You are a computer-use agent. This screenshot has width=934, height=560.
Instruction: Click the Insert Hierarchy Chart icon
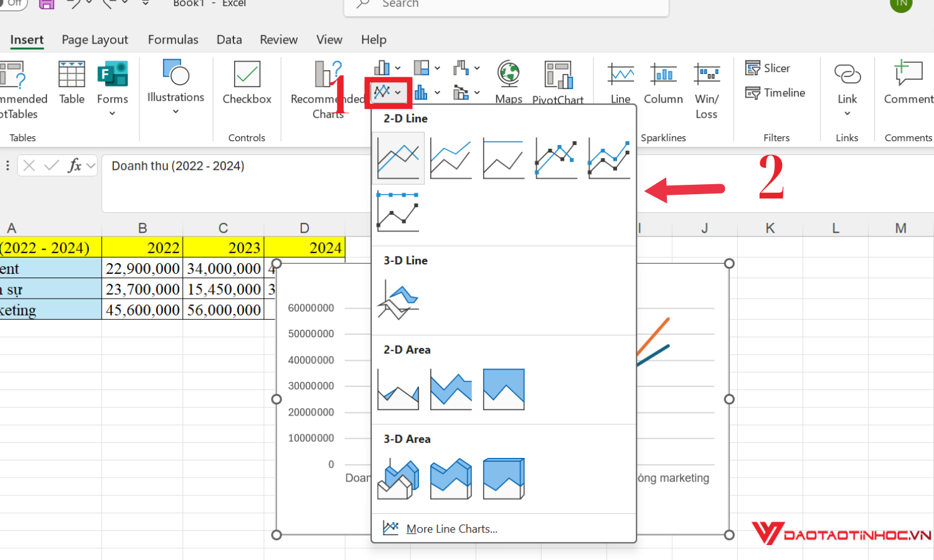pyautogui.click(x=422, y=67)
